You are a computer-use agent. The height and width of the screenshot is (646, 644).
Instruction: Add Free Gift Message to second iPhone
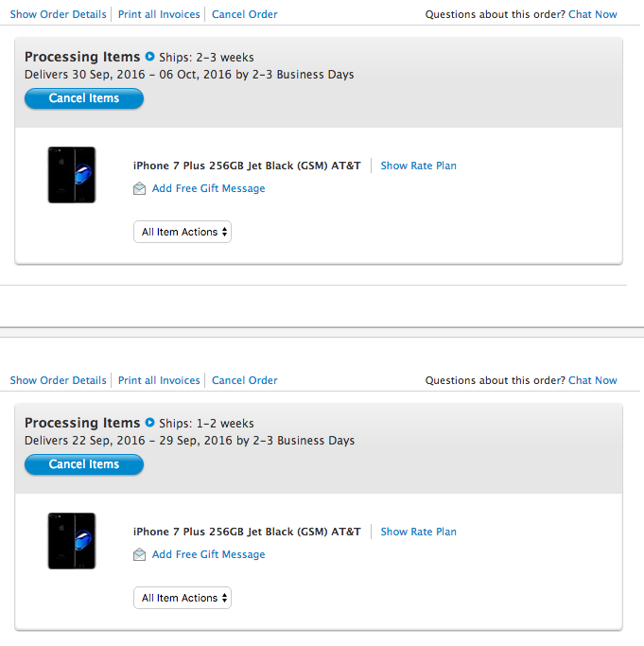click(208, 554)
